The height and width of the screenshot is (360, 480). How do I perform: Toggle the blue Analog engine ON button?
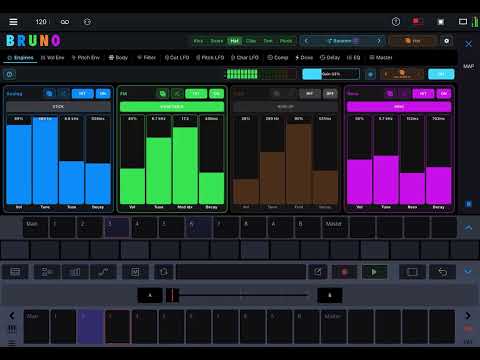103,94
